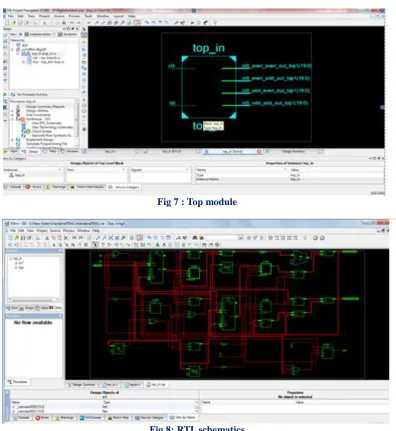Open View by Name tab in lower window
Image resolution: width=396 pixels, height=431 pixels.
point(183,418)
